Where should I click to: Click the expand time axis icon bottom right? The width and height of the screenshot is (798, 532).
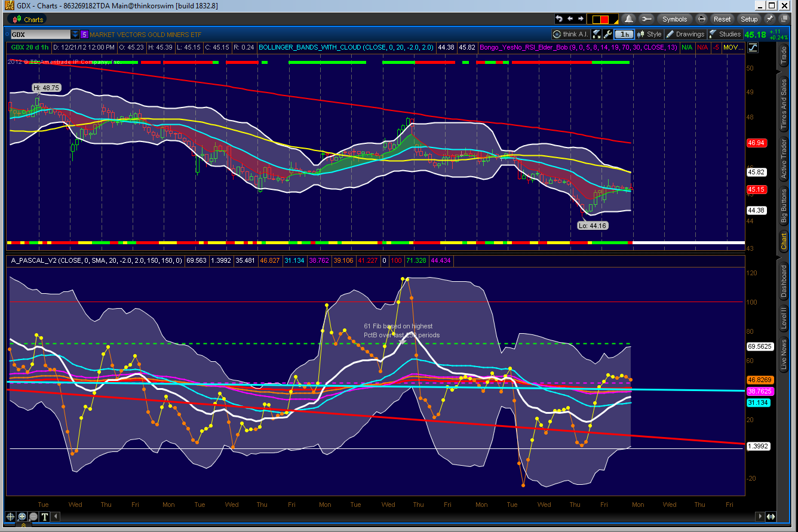pos(771,516)
